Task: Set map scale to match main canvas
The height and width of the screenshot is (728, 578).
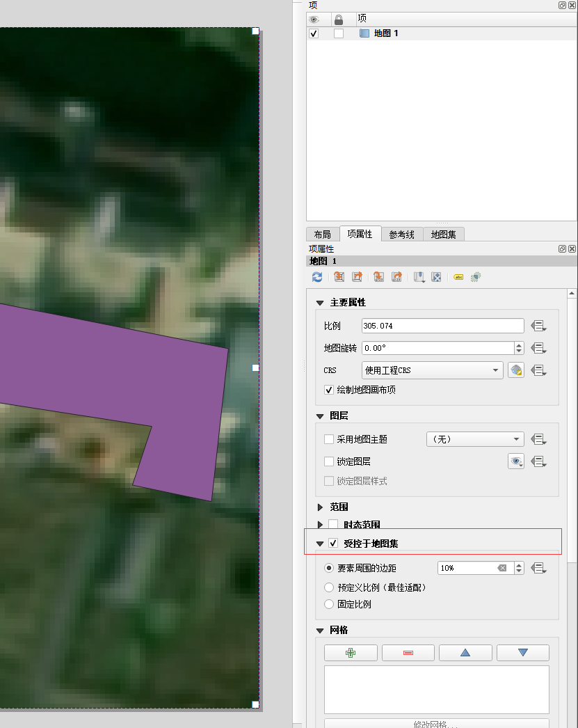Action: 378,277
